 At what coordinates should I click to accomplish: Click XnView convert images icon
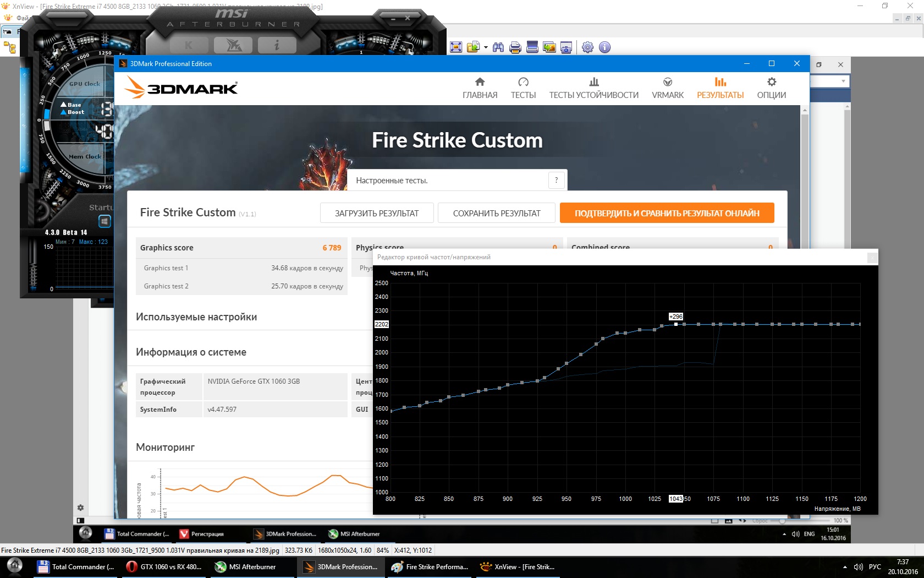pyautogui.click(x=549, y=47)
